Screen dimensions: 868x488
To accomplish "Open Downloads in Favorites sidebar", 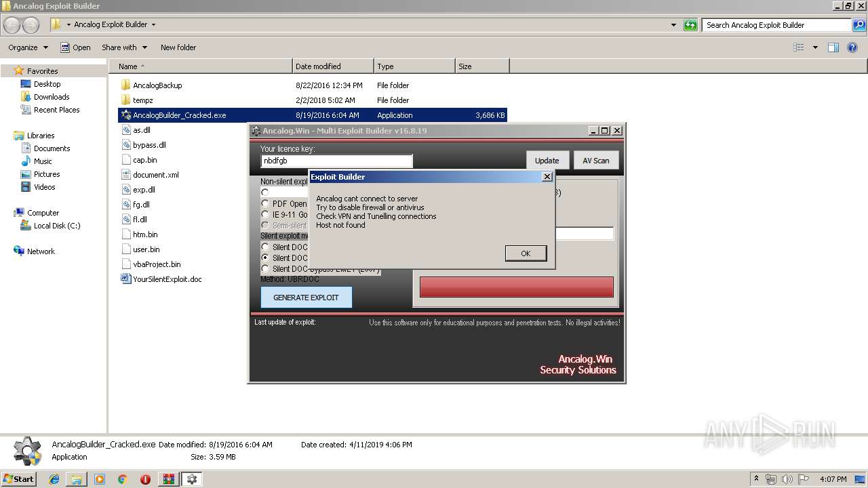I will tap(52, 97).
